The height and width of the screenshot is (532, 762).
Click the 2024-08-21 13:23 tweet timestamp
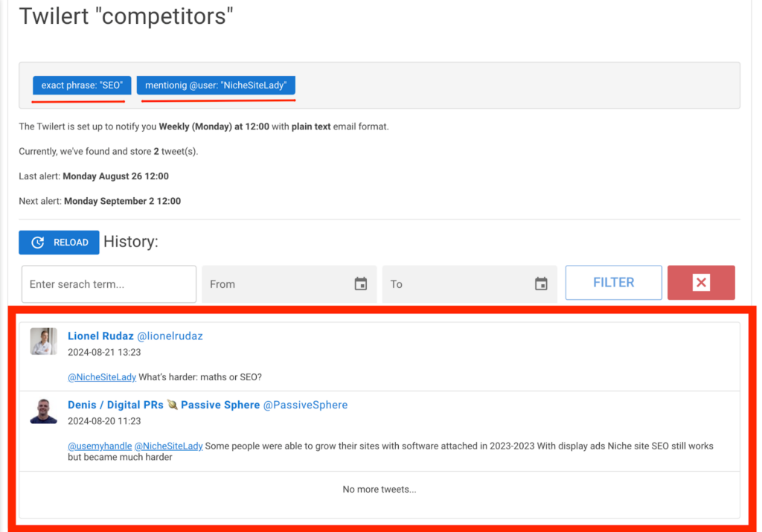(x=104, y=352)
